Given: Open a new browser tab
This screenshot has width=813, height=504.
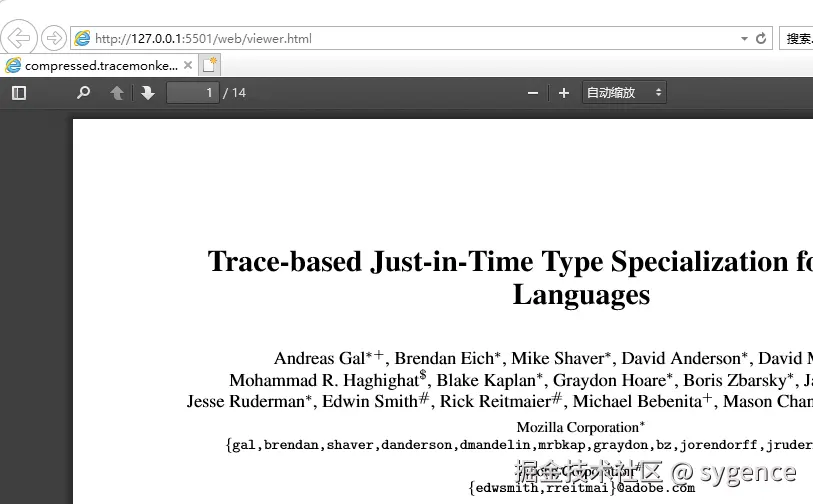Looking at the screenshot, I should (209, 65).
